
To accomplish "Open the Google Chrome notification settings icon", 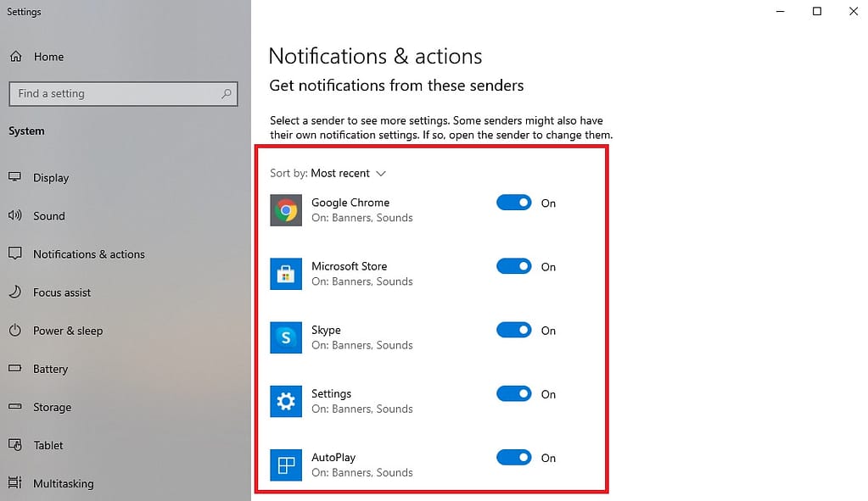I will pyautogui.click(x=285, y=210).
